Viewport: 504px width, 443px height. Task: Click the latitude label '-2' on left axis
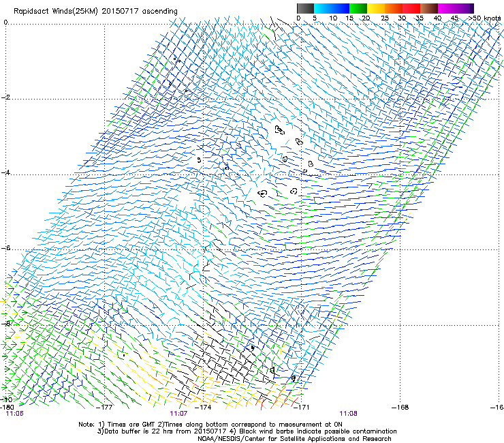click(5, 97)
